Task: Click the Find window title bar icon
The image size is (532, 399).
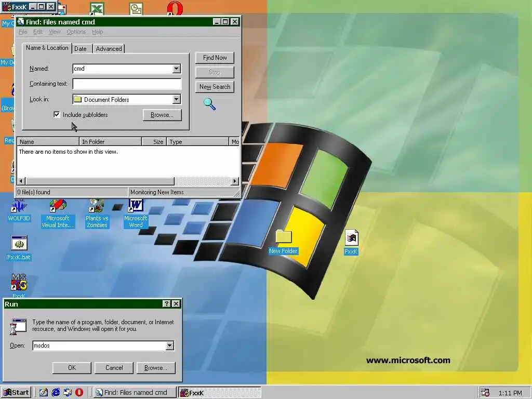Action: click(21, 22)
